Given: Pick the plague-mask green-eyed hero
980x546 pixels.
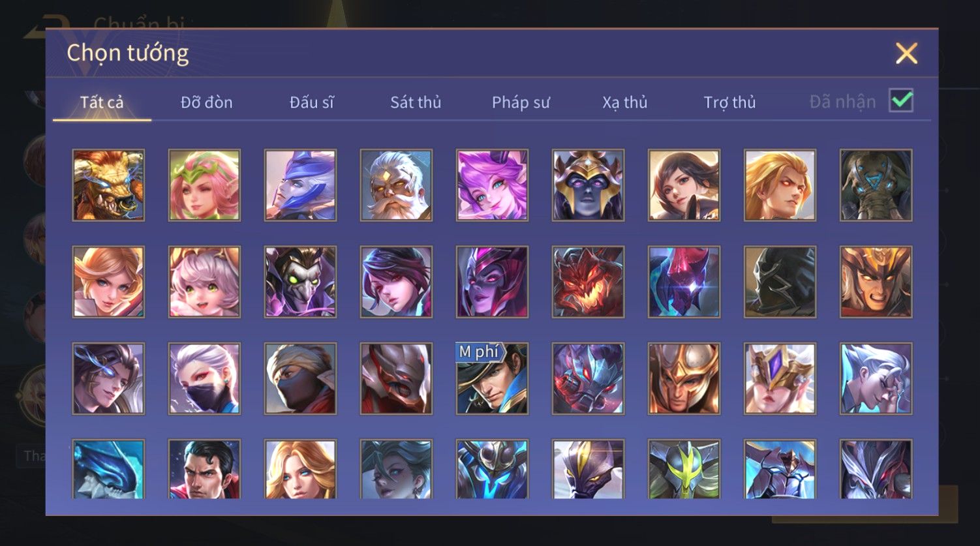Looking at the screenshot, I should point(300,282).
